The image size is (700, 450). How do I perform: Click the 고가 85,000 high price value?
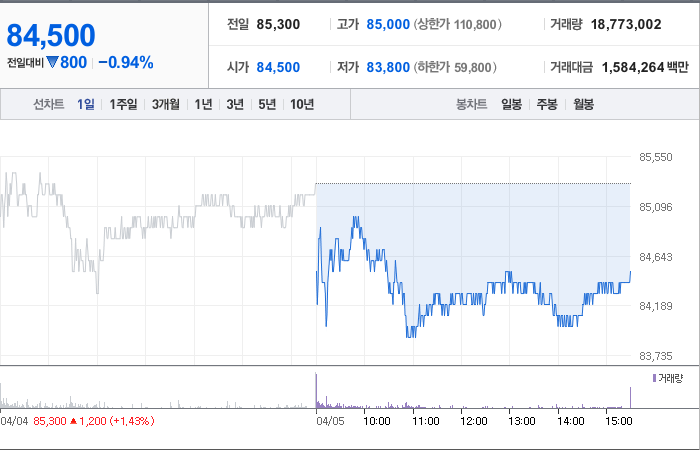[x=388, y=24]
